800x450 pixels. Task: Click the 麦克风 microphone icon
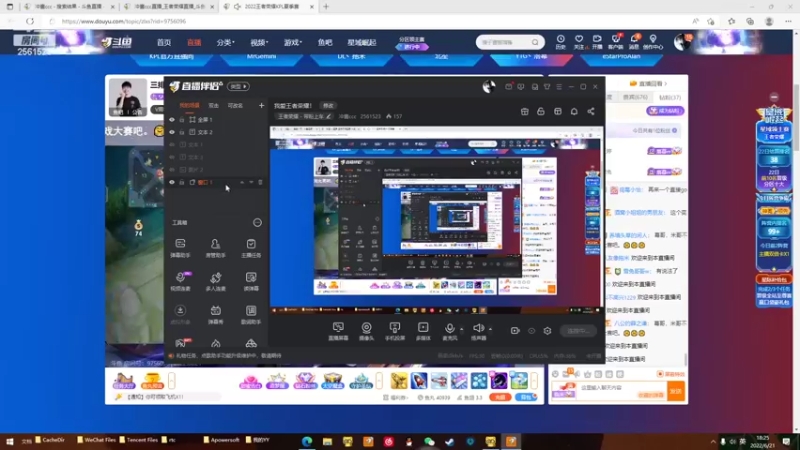(449, 329)
